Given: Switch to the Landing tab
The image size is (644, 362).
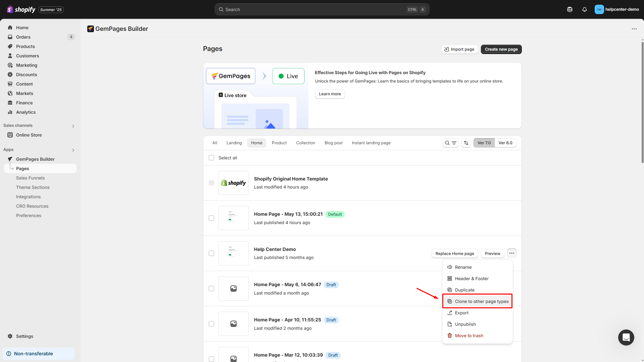Looking at the screenshot, I should click(x=234, y=143).
